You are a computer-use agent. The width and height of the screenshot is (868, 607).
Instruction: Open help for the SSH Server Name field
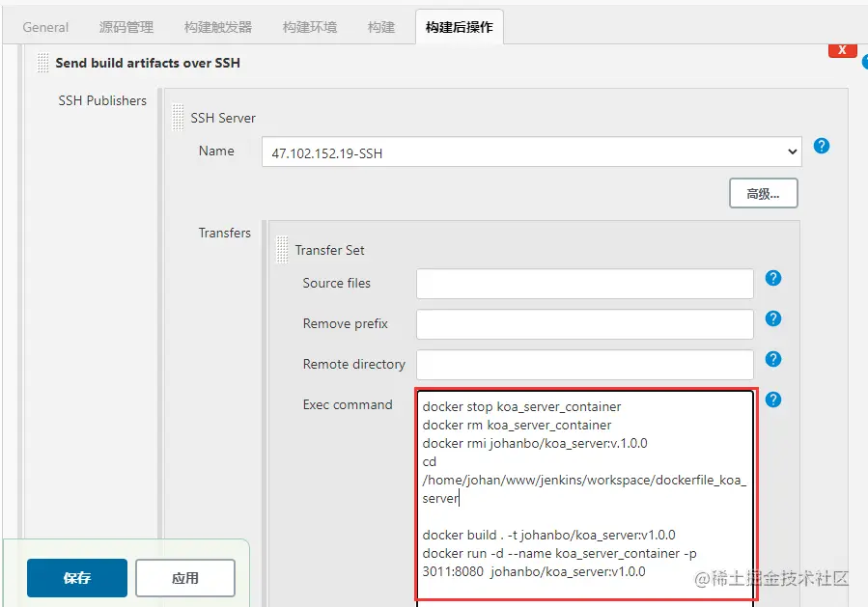(x=821, y=145)
